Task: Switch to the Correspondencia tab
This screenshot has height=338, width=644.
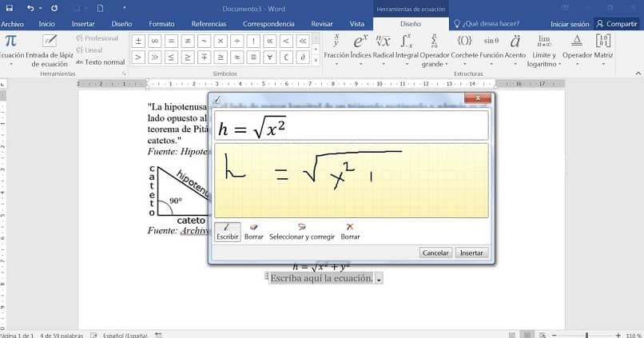Action: [268, 24]
